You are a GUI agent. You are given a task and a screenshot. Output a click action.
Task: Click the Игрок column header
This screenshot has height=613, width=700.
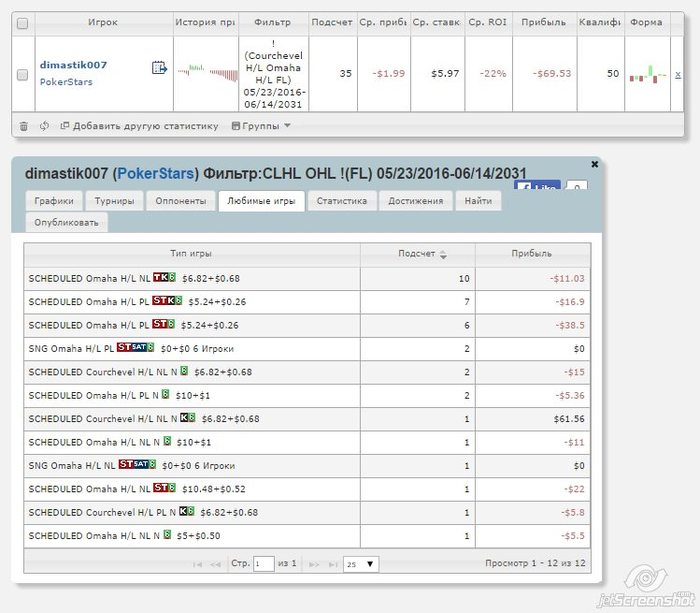103,22
